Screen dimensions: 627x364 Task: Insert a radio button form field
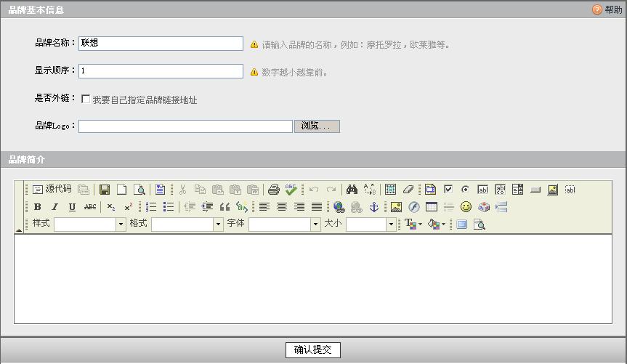[465, 189]
